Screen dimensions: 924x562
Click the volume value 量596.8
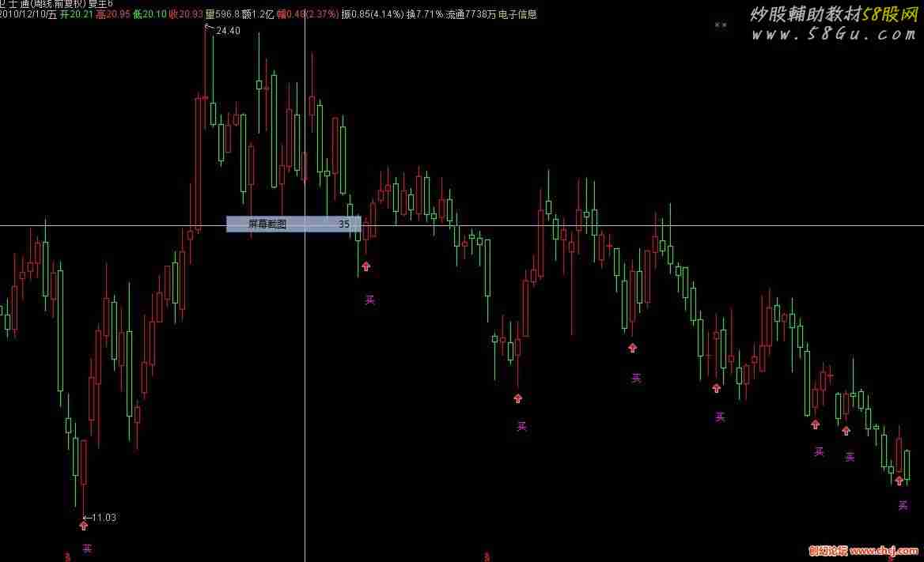tap(223, 14)
